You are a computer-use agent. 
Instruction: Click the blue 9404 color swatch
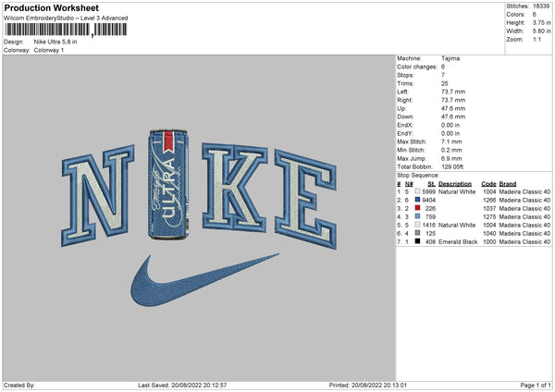tap(417, 200)
